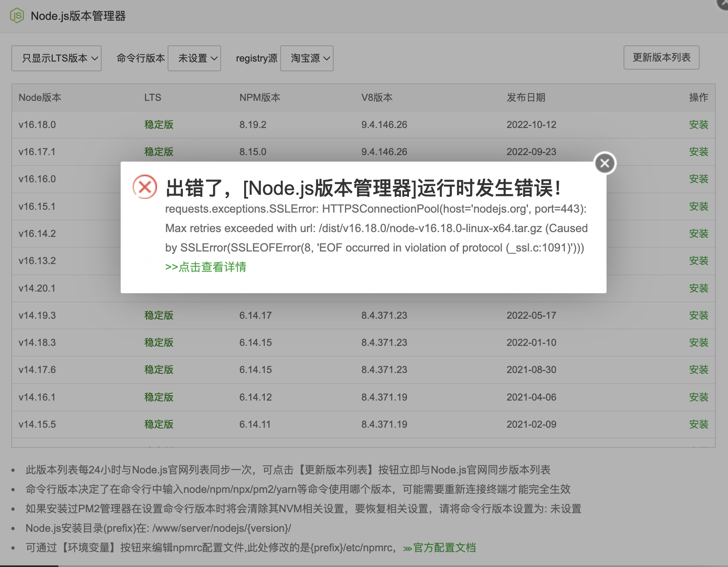Click the Node版本 column header
The image size is (728, 567).
pos(40,98)
